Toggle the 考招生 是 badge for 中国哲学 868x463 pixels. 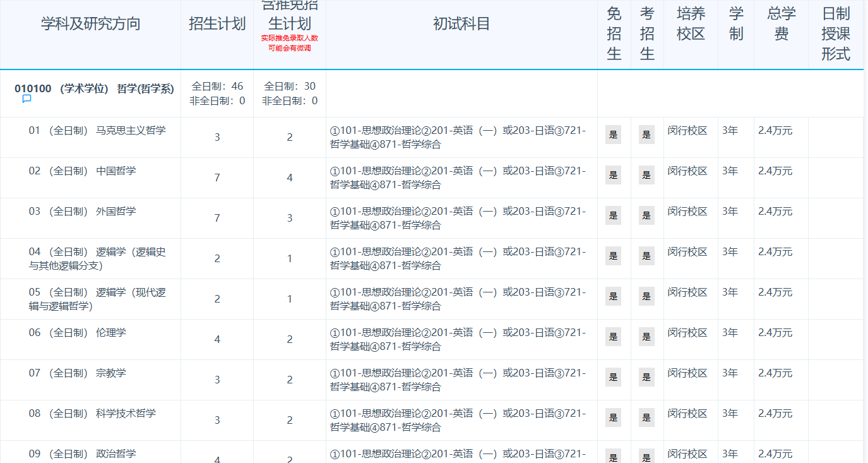pyautogui.click(x=646, y=174)
